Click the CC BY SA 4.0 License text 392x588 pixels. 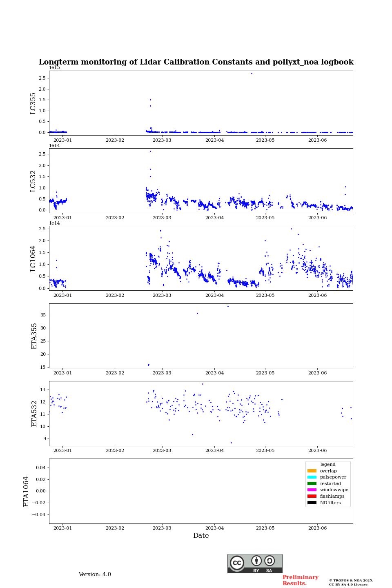click(x=349, y=584)
